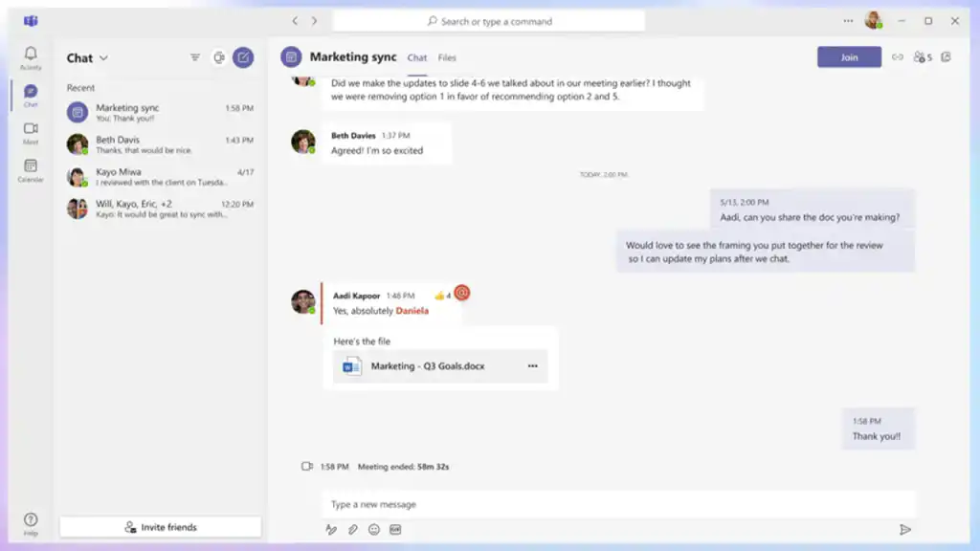This screenshot has height=551, width=980.
Task: Click the filter chats icon
Action: (x=195, y=57)
